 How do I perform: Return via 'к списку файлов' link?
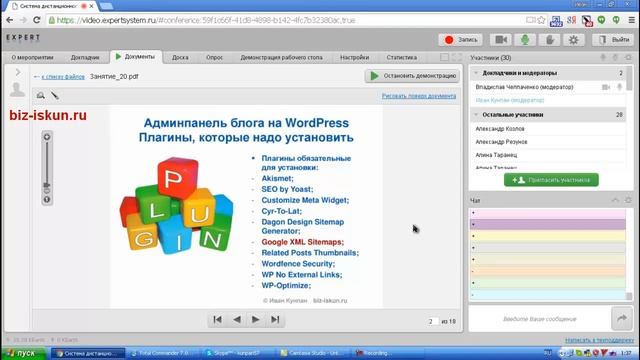click(63, 76)
